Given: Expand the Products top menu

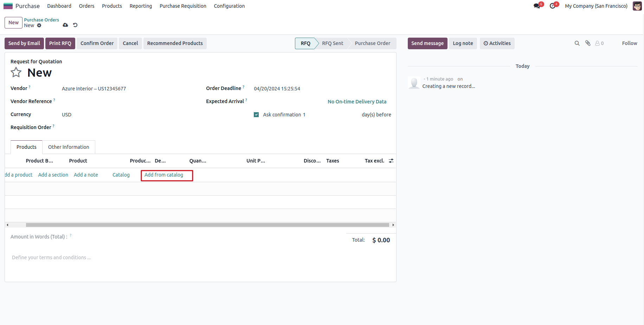Looking at the screenshot, I should point(112,6).
